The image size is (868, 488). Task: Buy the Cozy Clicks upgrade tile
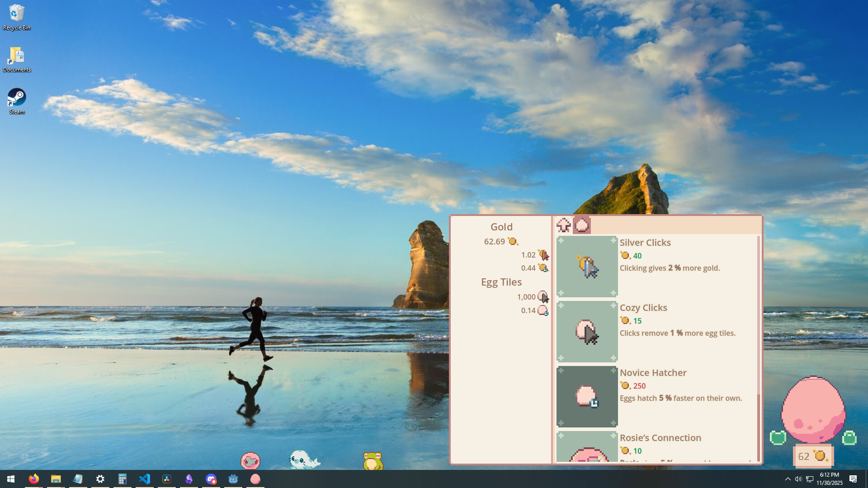click(x=587, y=331)
